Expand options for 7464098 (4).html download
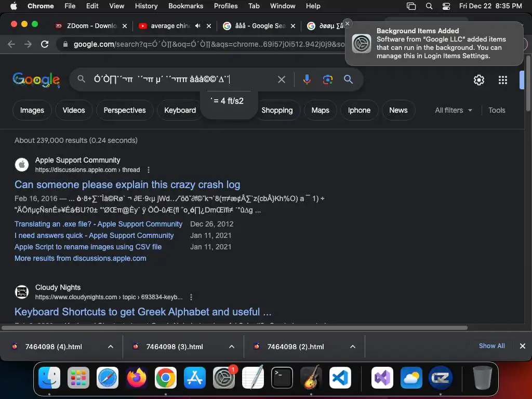Screen dimensions: 532x399 111,347
